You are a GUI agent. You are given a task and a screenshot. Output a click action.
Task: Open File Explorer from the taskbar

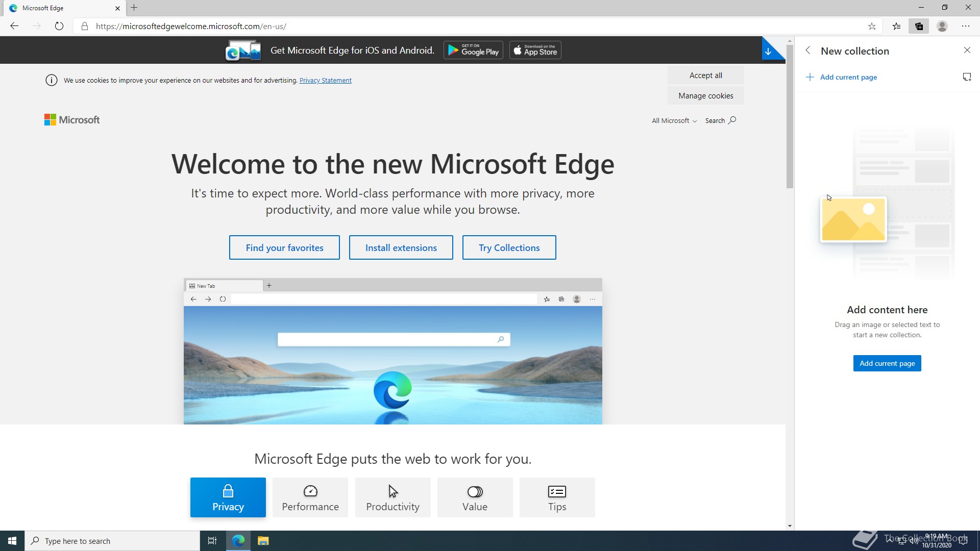click(x=263, y=541)
